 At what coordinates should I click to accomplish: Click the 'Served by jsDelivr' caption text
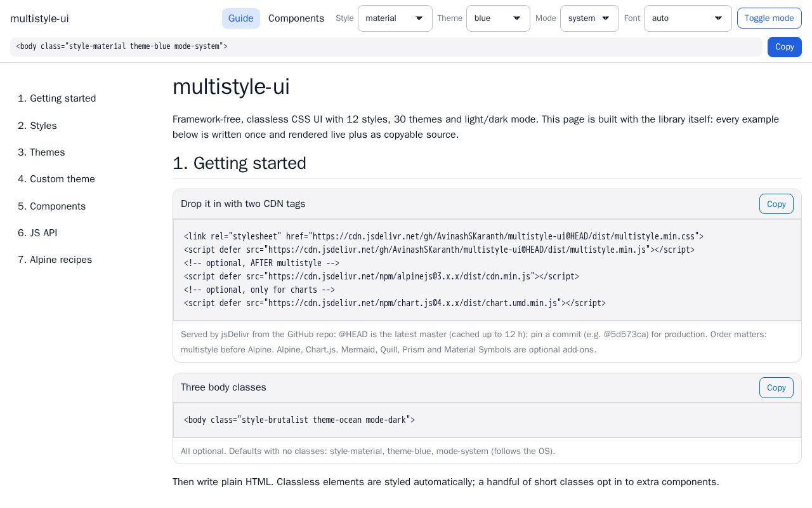(x=474, y=342)
